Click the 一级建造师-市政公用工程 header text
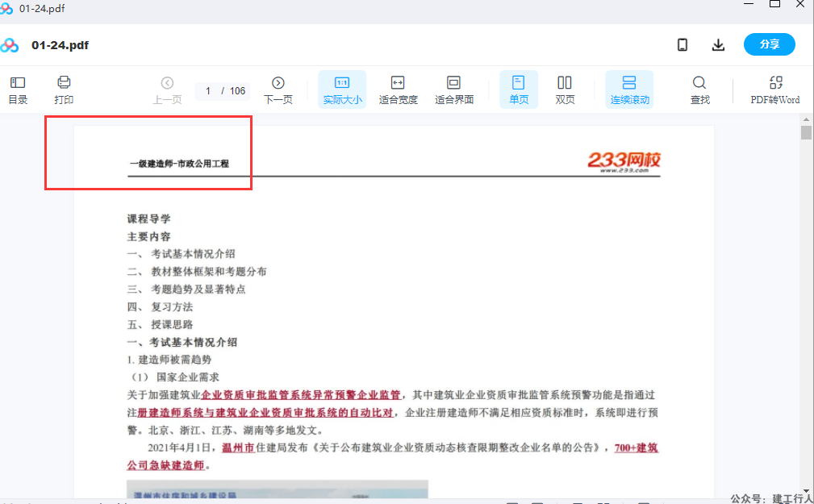This screenshot has width=814, height=504. pos(179,164)
